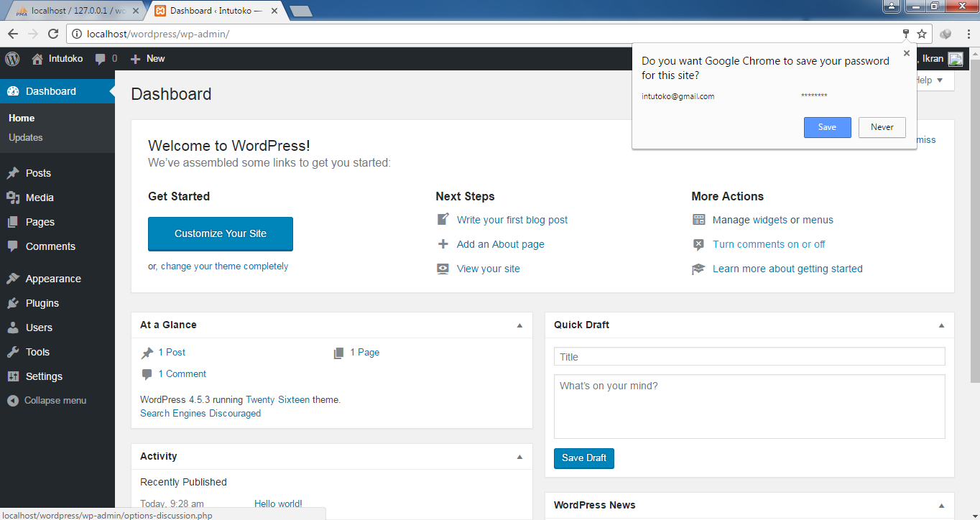Click the Plugins plug icon in sidebar
980x520 pixels.
(13, 303)
